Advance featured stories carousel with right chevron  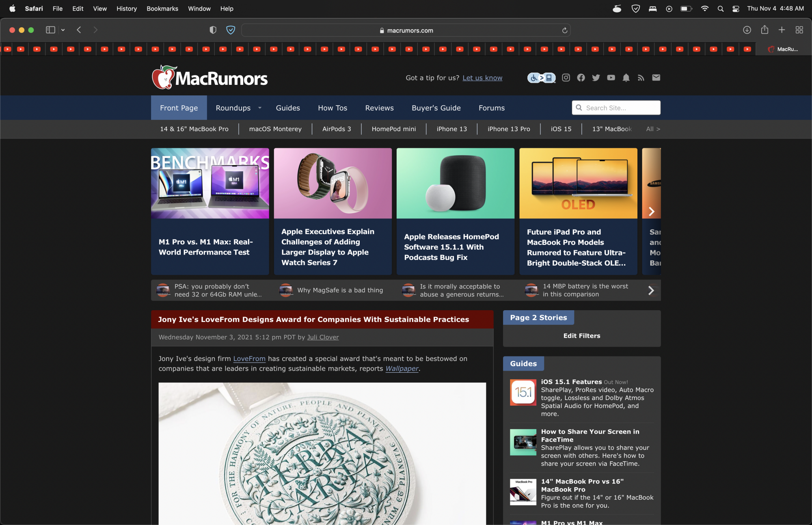tap(652, 212)
